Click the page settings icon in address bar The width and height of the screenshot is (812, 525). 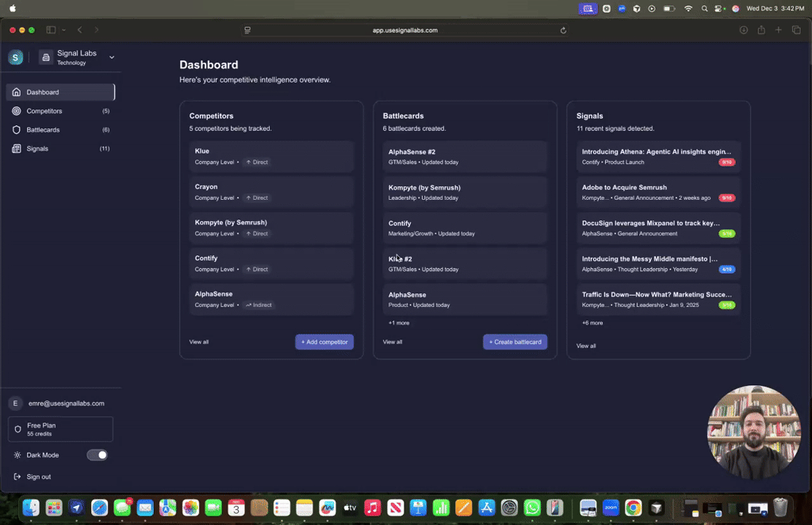(247, 31)
